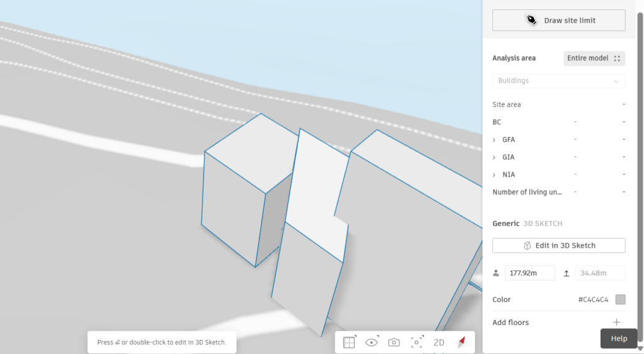This screenshot has width=644, height=354.
Task: Click the Draw site limit button
Action: (558, 20)
